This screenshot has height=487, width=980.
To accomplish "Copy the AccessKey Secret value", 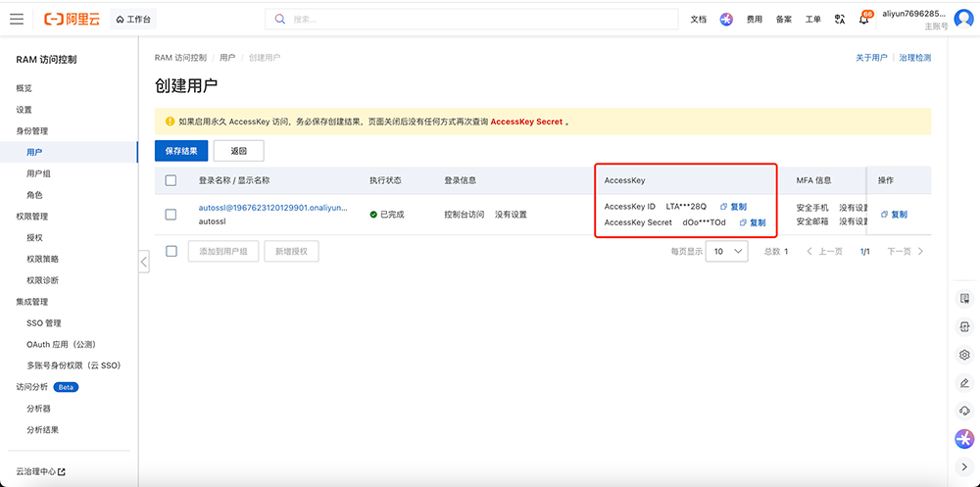I will pyautogui.click(x=753, y=222).
